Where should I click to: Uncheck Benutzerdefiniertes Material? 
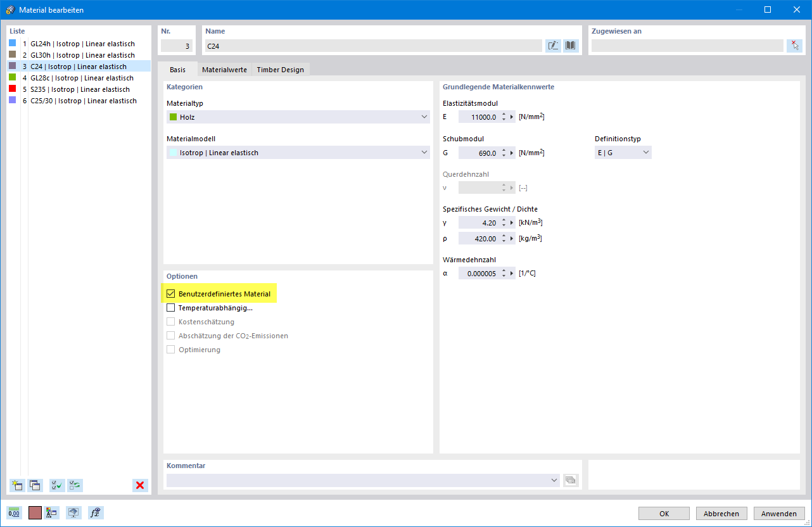point(170,294)
